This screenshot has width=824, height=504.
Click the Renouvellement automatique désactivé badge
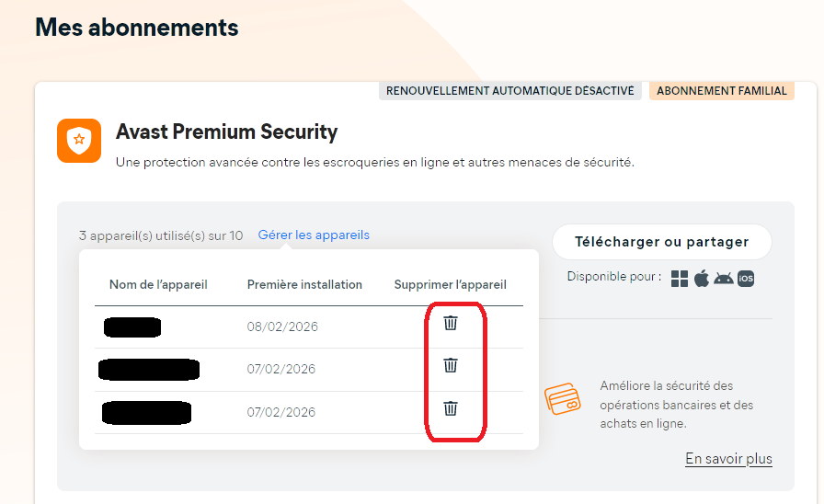coord(510,91)
